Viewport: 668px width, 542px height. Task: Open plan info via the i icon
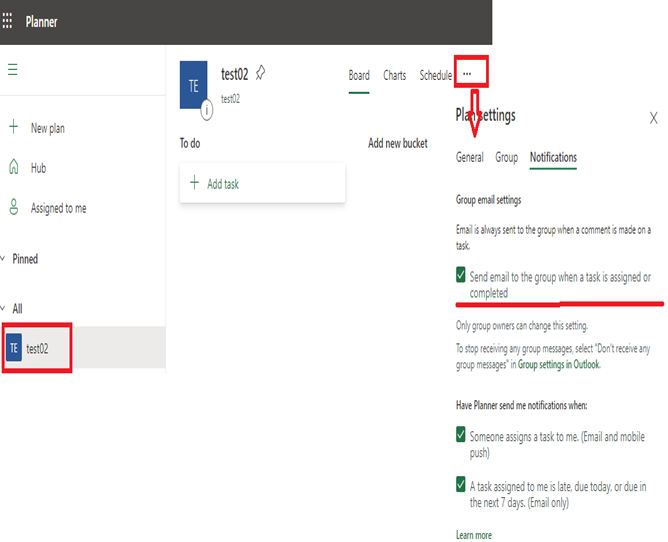coord(207,110)
